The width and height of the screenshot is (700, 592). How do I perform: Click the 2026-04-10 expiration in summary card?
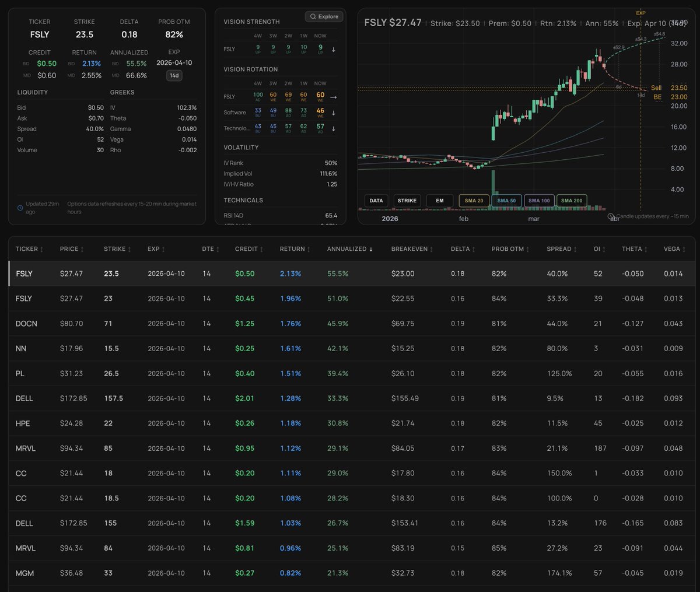click(174, 63)
